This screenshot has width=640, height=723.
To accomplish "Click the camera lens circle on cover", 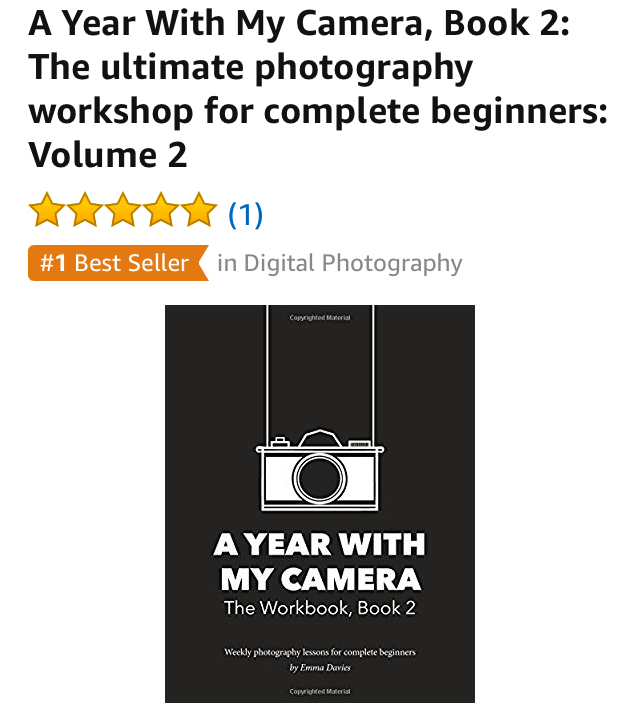I will (320, 478).
